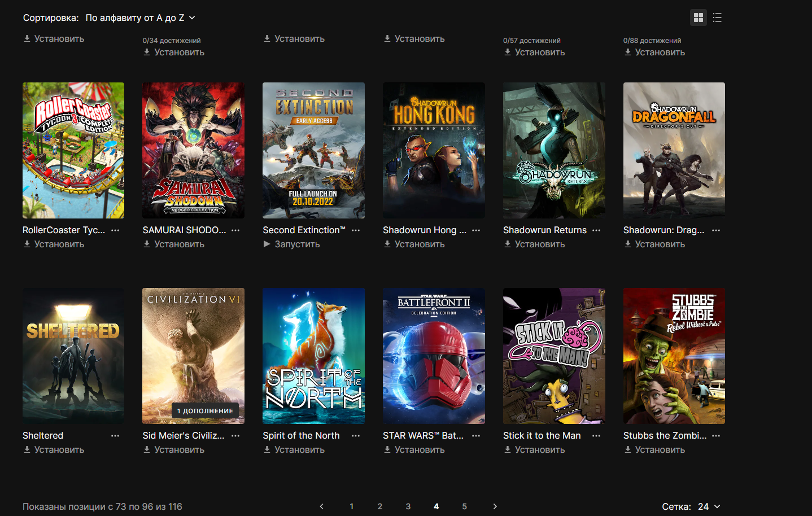Switch to grid view layout

tap(699, 18)
